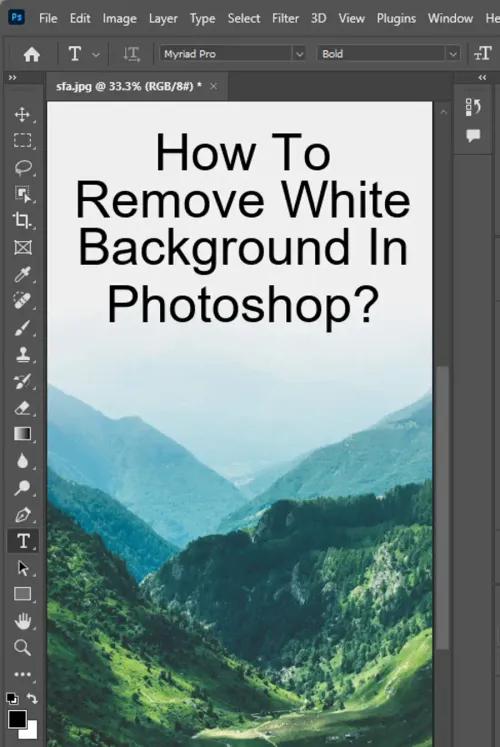Select the Lasso tool

pyautogui.click(x=22, y=168)
